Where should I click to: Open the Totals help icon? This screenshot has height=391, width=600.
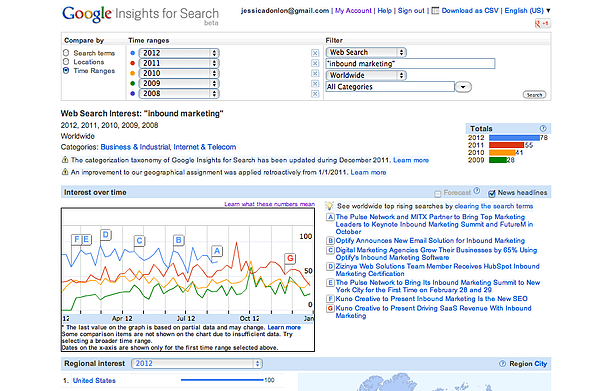click(543, 128)
